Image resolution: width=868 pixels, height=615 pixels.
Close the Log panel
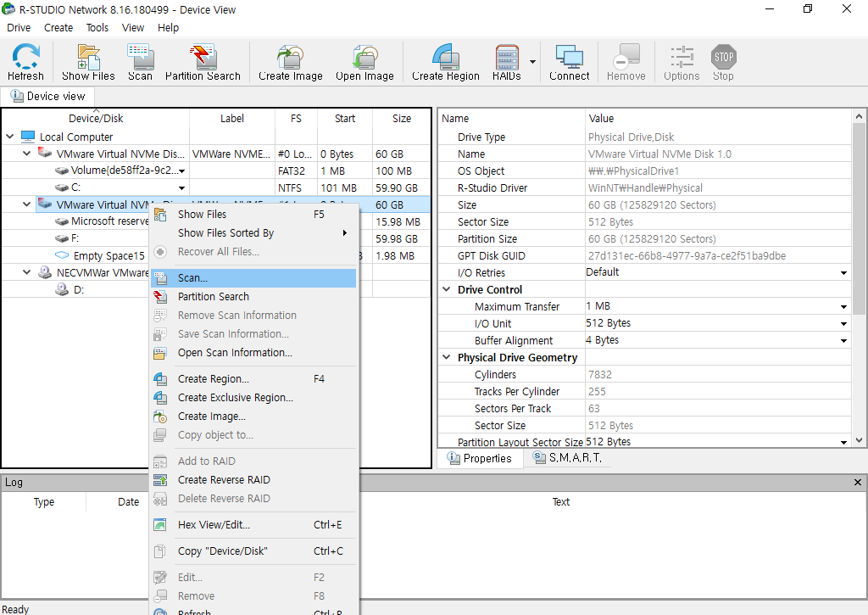[858, 482]
